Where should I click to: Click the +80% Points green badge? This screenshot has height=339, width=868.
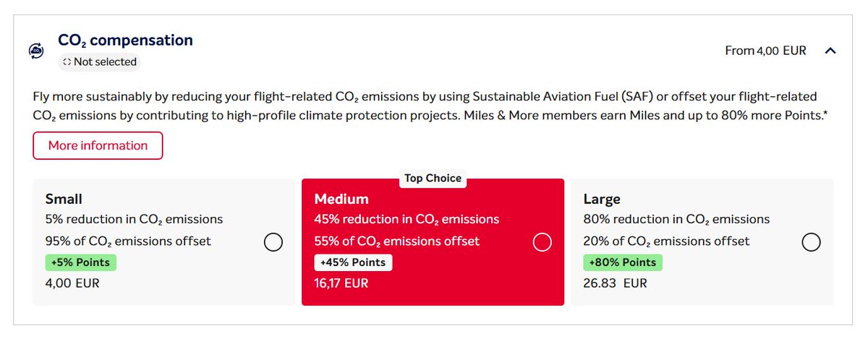click(x=622, y=262)
